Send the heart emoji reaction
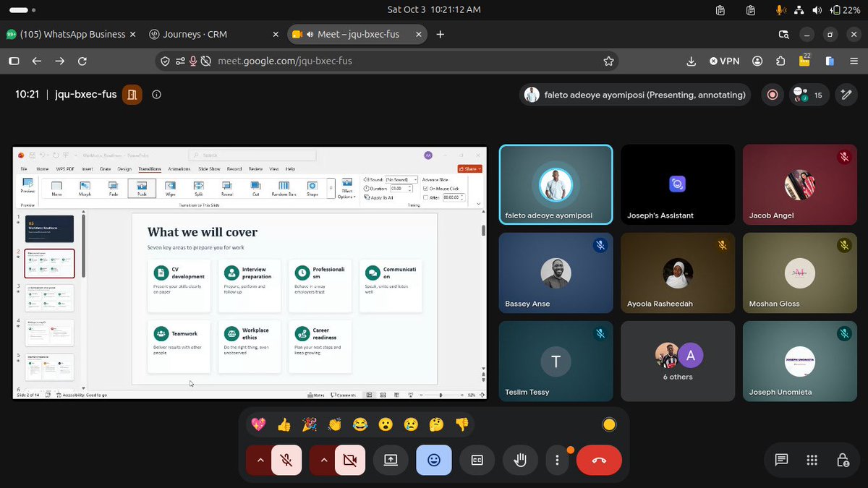This screenshot has width=868, height=488. [x=258, y=424]
